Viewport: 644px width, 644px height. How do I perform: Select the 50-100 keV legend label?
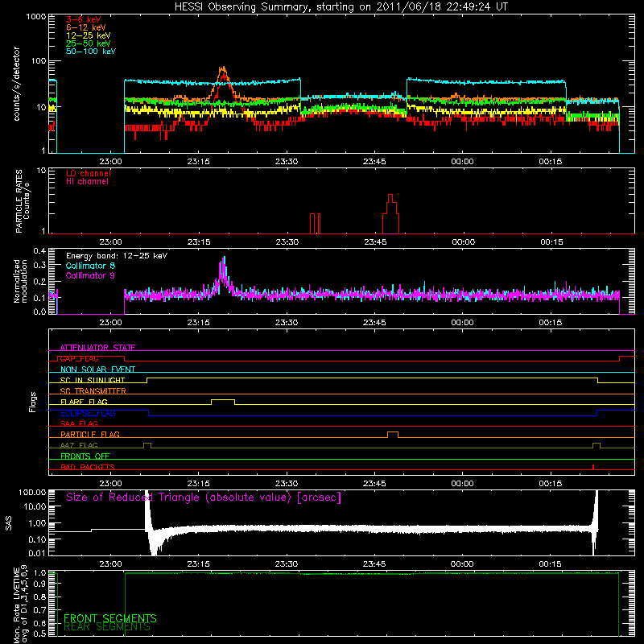tap(91, 52)
